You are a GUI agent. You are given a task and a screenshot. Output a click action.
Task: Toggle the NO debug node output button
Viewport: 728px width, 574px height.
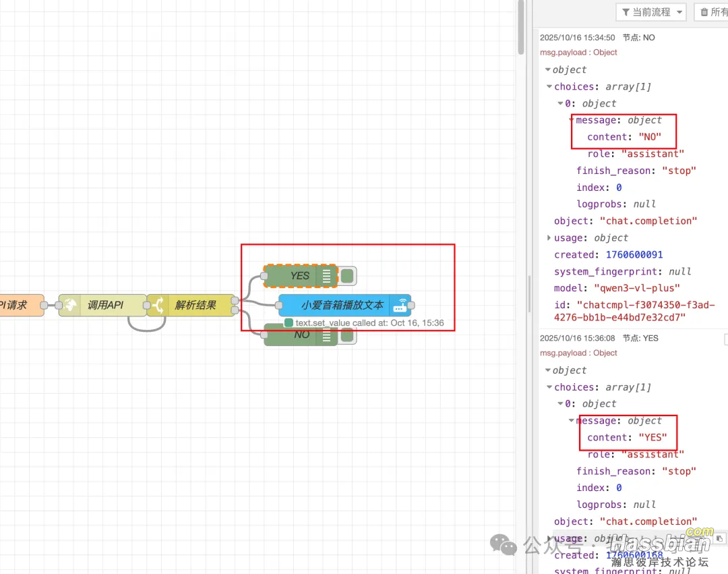point(347,336)
